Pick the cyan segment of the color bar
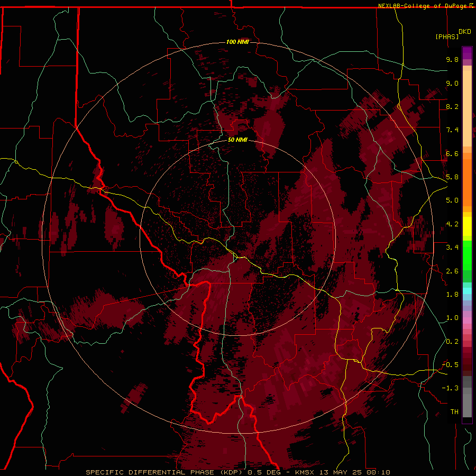Image resolution: width=476 pixels, height=476 pixels. (x=467, y=291)
